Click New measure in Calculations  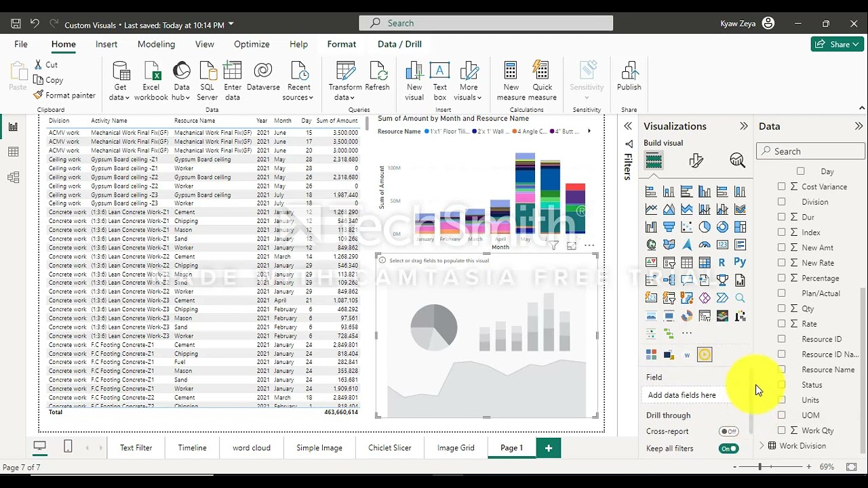(511, 81)
